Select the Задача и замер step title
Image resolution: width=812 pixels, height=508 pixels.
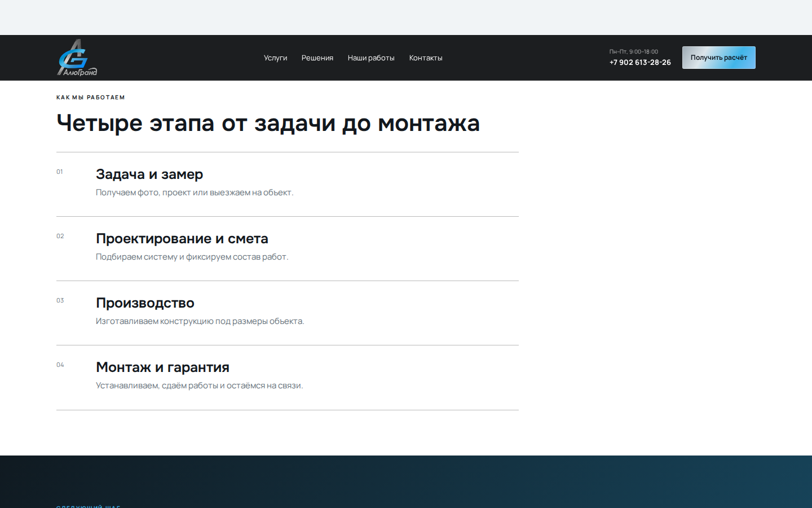149,174
